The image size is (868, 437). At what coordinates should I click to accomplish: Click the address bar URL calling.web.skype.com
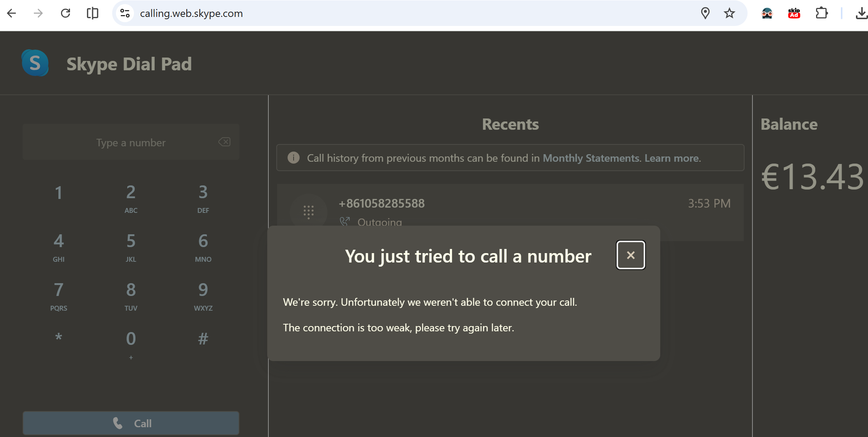coord(191,14)
